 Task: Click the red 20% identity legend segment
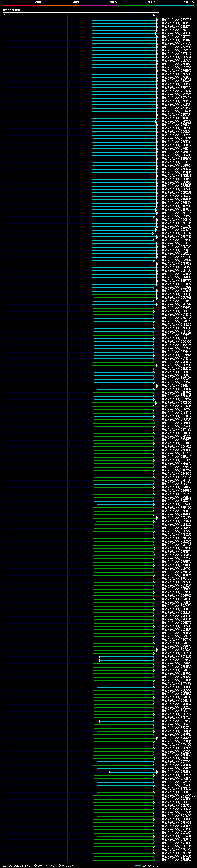[22, 6]
